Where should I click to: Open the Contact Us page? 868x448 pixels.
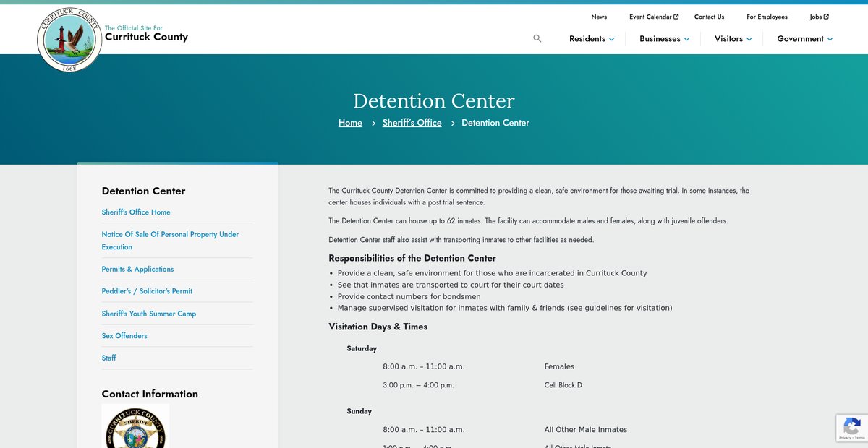click(x=709, y=17)
